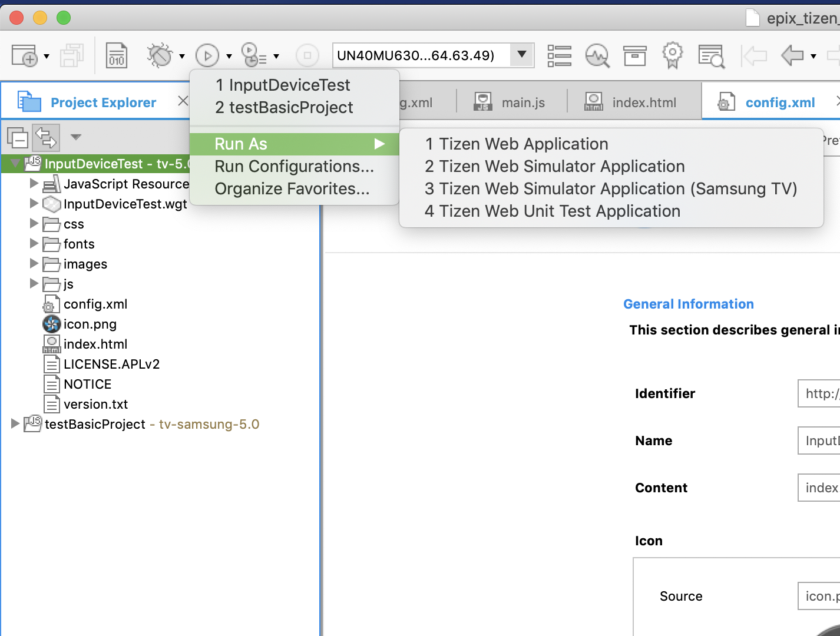The image size is (840, 636).
Task: Run as 1 Tizen Web Application
Action: 611,144
